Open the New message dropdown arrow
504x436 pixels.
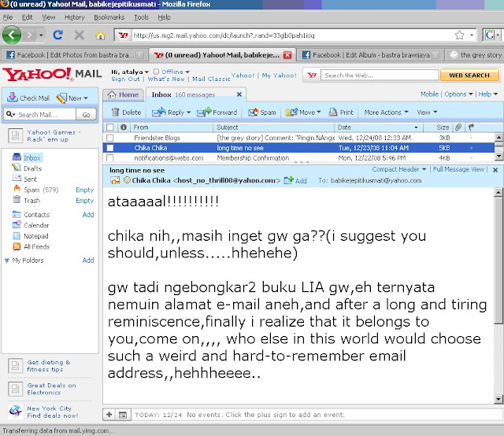click(x=86, y=98)
